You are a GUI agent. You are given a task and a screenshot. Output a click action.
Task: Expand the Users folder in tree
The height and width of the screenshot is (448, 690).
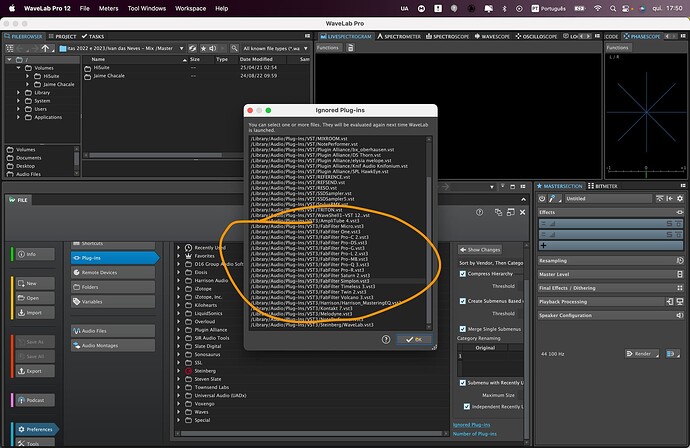18,109
